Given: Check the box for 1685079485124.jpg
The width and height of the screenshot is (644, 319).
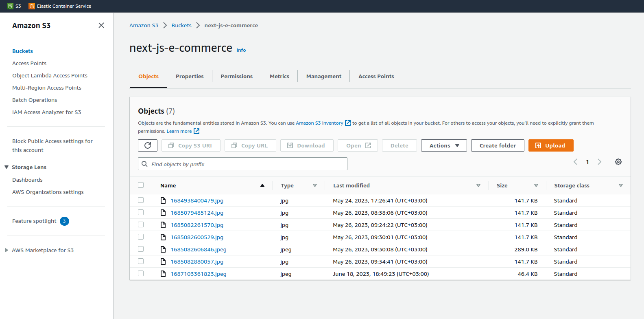Looking at the screenshot, I should click(x=141, y=212).
